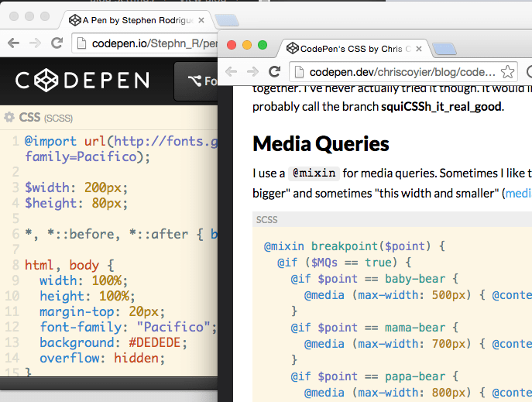Click '@mixin breakpoint($point) {' line
532x402 pixels.
pos(355,246)
